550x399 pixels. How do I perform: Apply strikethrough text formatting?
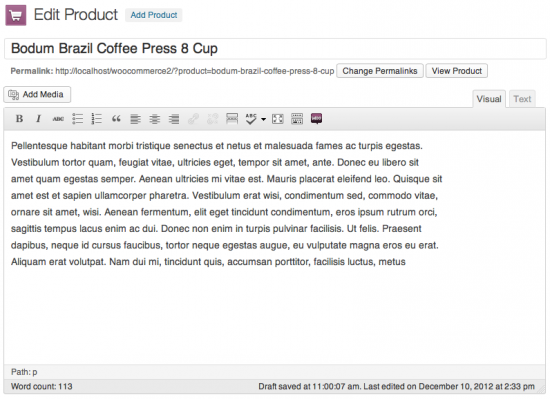tap(58, 119)
